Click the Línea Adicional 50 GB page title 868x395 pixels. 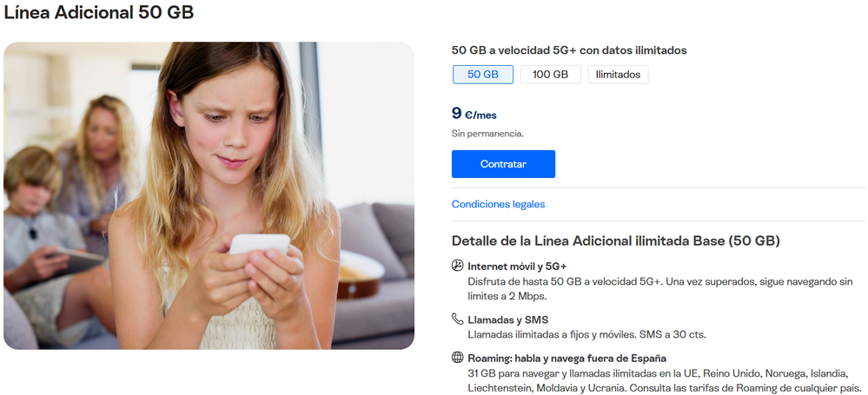pos(98,12)
